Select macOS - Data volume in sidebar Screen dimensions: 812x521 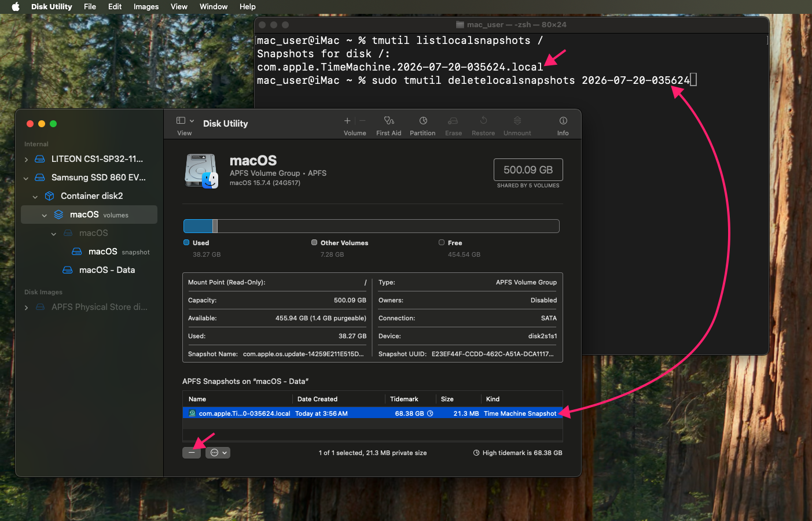(98, 270)
